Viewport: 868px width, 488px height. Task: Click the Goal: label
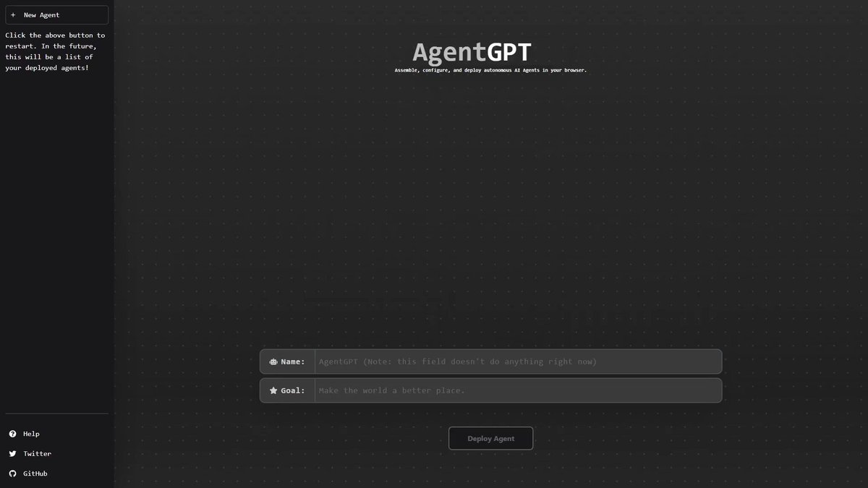[x=292, y=390]
